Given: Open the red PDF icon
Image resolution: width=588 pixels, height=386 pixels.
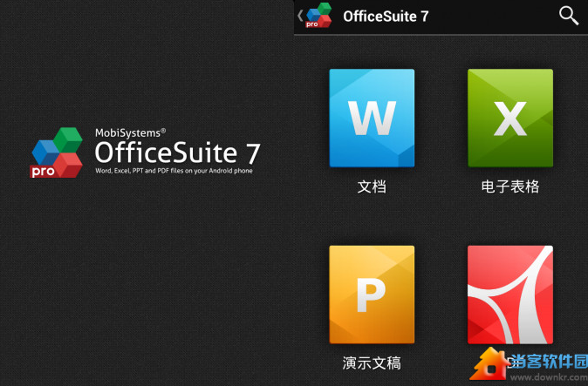Looking at the screenshot, I should click(510, 295).
